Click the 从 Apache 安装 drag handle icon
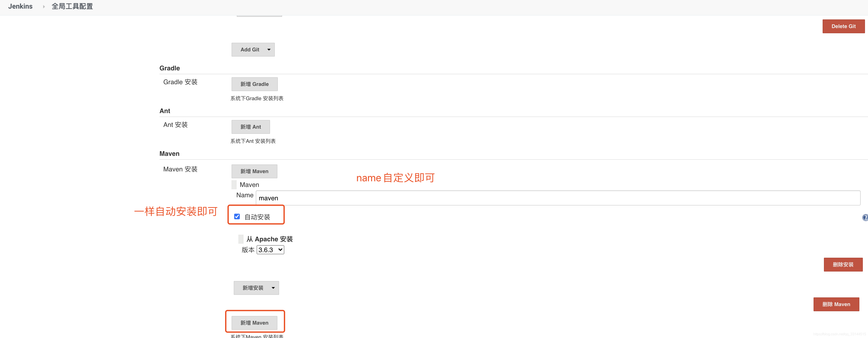868x338 pixels. click(241, 239)
